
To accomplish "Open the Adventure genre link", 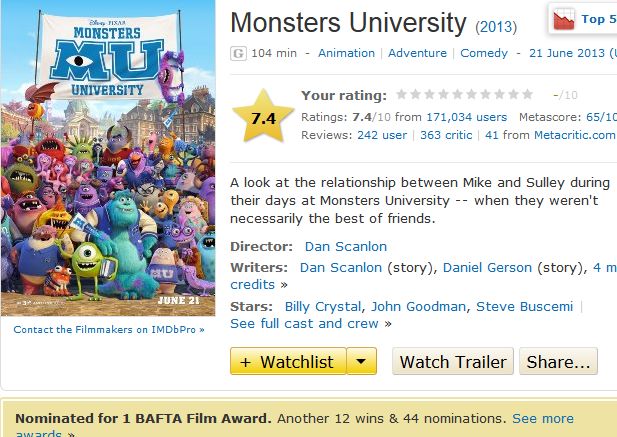I will [418, 53].
